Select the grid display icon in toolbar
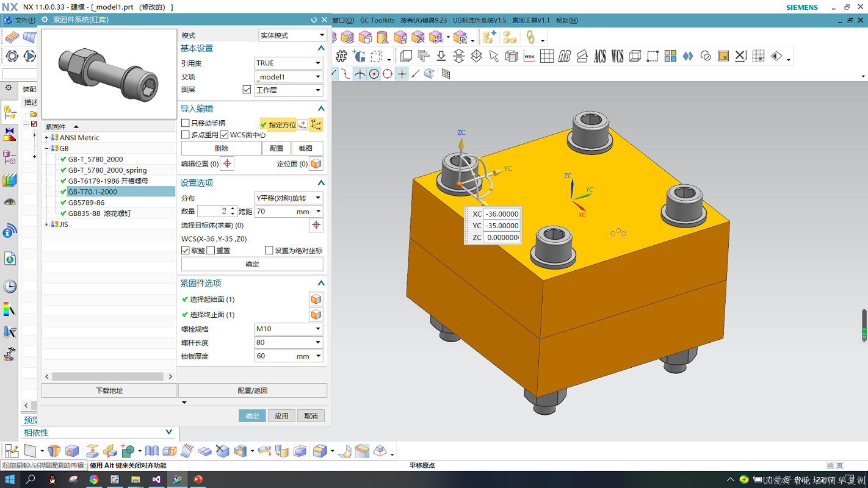Image resolution: width=868 pixels, height=488 pixels. 547,56
